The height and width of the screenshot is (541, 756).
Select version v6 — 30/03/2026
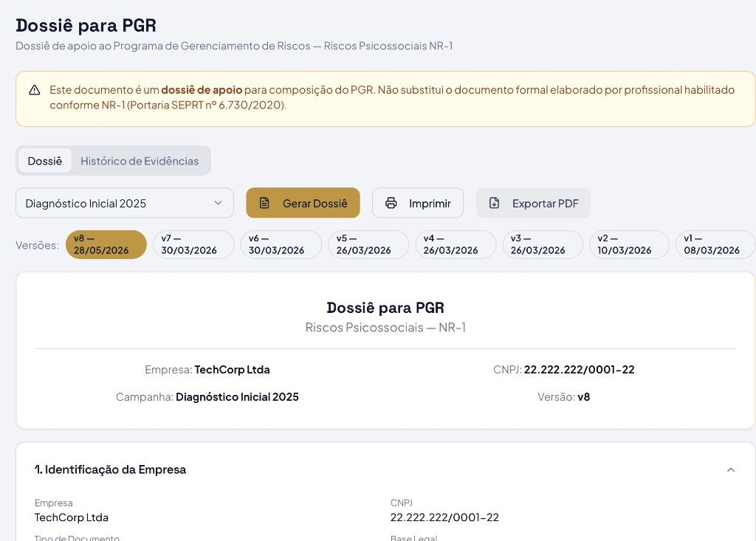281,244
